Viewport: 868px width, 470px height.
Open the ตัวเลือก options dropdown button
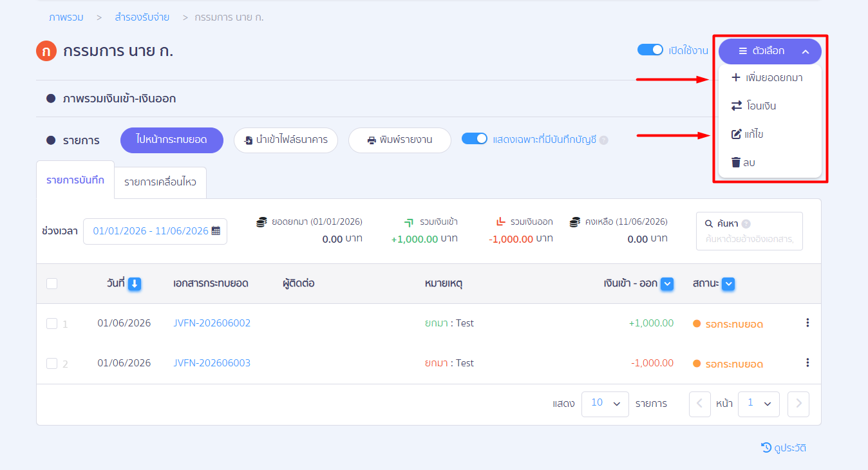pyautogui.click(x=770, y=51)
